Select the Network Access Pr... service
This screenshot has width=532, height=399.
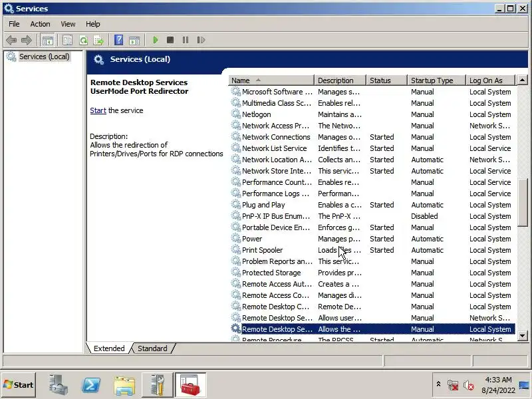point(372,126)
